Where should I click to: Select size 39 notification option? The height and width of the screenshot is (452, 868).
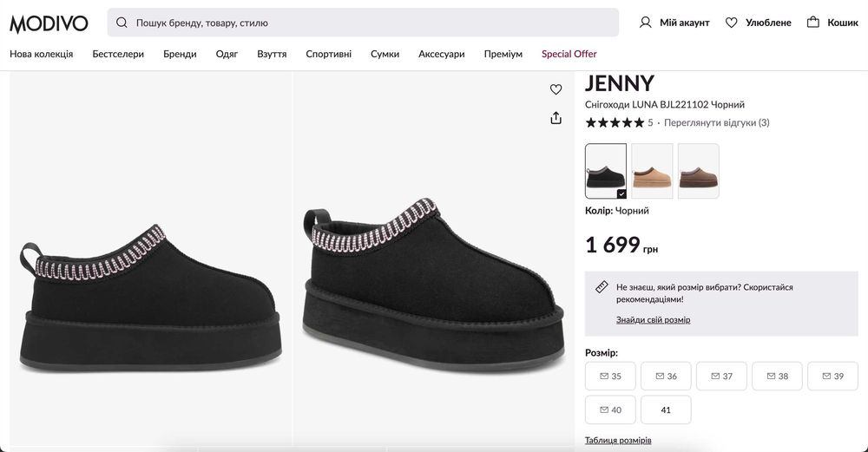[x=832, y=377]
